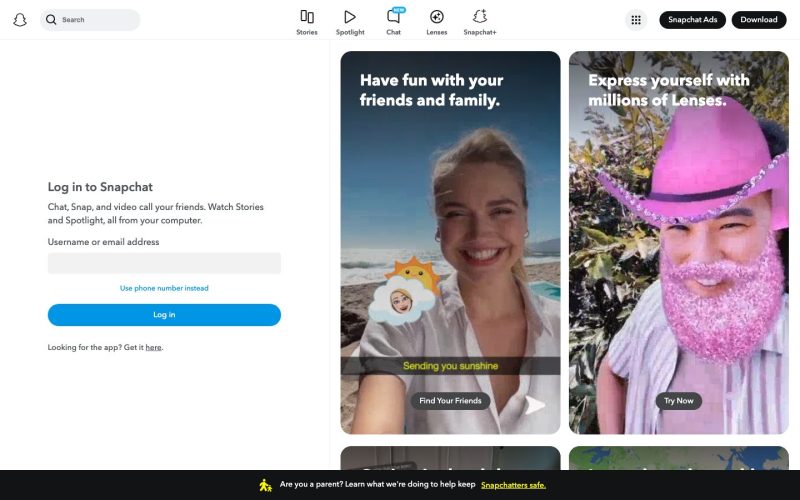This screenshot has width=800, height=500.
Task: Click the Download button
Action: [759, 20]
